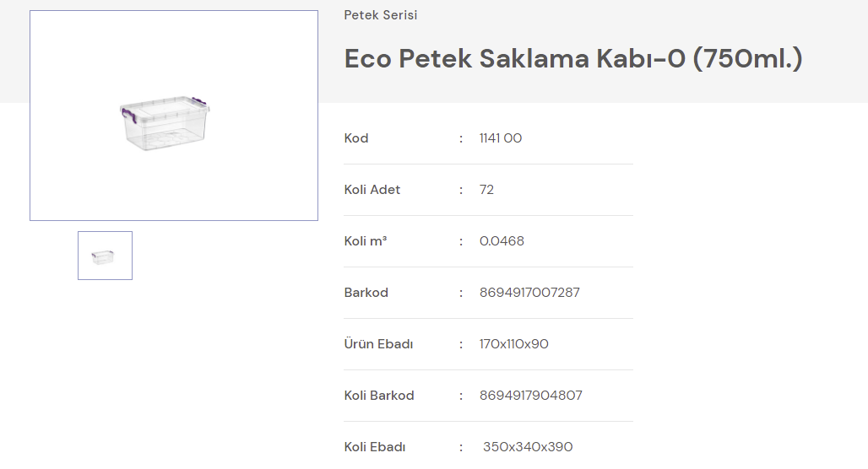Select the product dimensions 170x110x90
Viewport: 868px width, 469px height.
(514, 344)
